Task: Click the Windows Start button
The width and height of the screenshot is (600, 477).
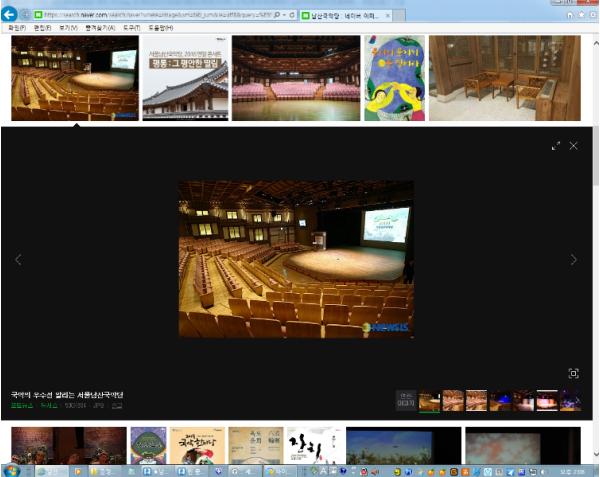Action: [12, 470]
